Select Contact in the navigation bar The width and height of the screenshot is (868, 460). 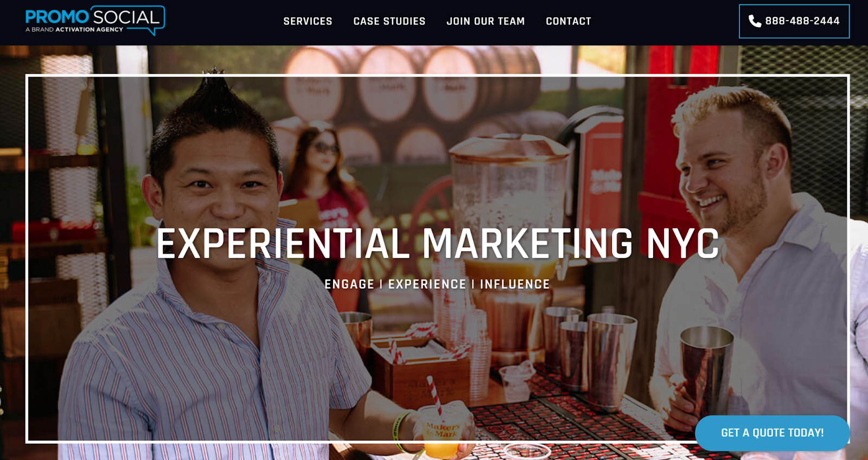(569, 21)
